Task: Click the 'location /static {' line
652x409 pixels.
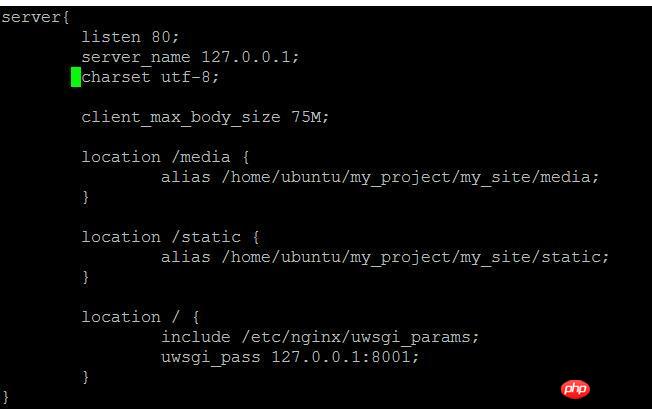Action: pos(170,237)
